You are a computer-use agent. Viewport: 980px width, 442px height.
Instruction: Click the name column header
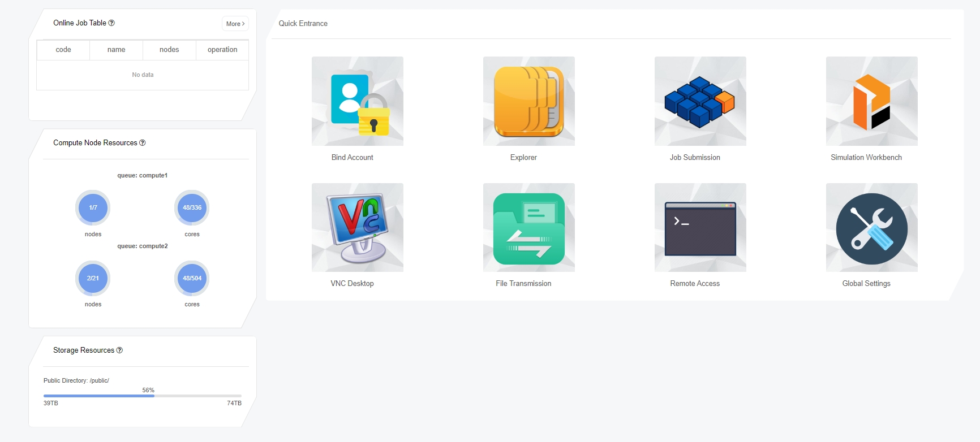(116, 50)
